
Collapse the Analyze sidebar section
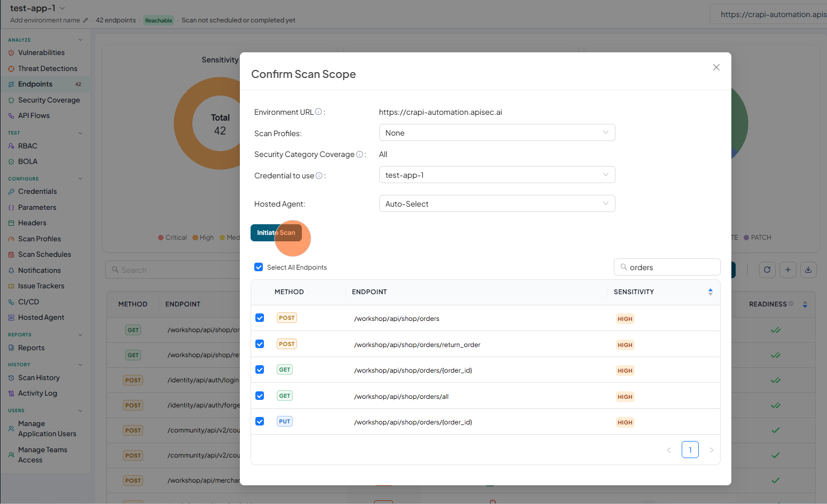pos(81,40)
